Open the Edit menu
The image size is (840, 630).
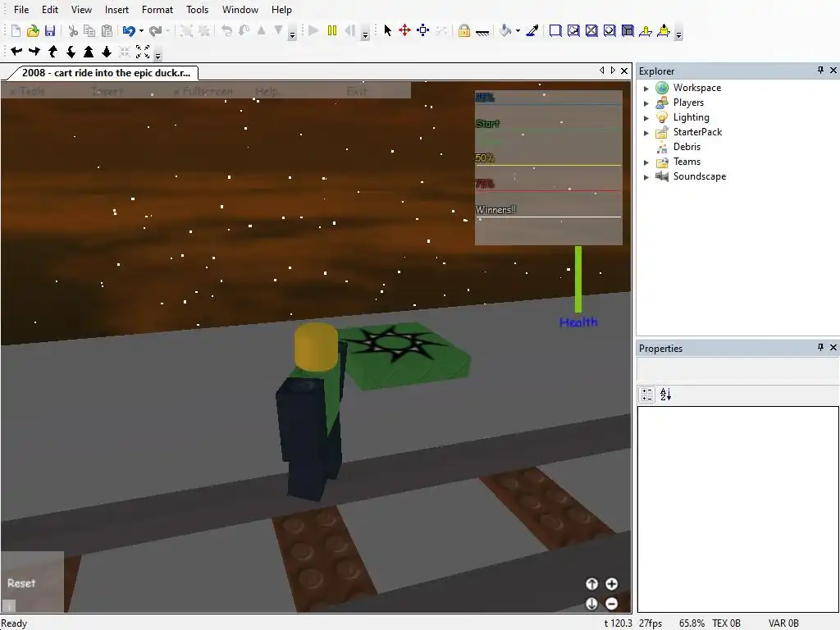[50, 10]
